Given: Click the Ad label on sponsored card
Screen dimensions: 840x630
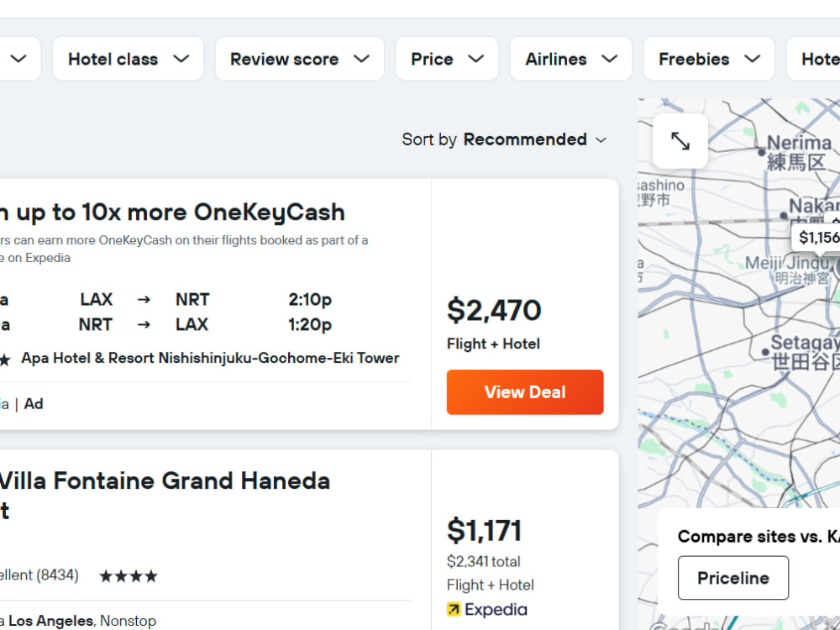Looking at the screenshot, I should (34, 404).
